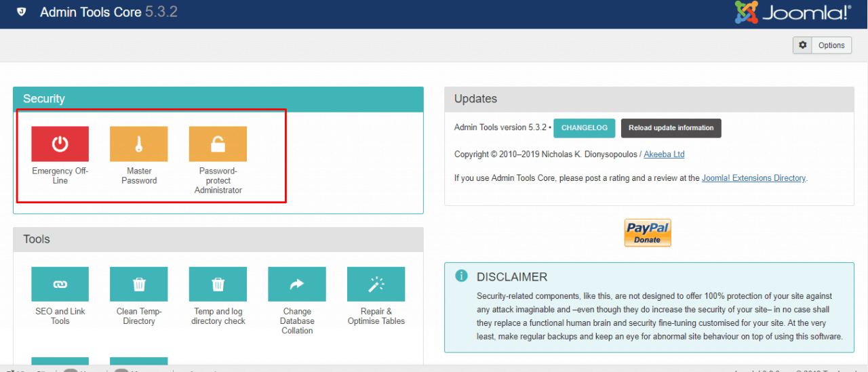
Task: Click the info icon beside DISCLAIMER
Action: [x=462, y=276]
